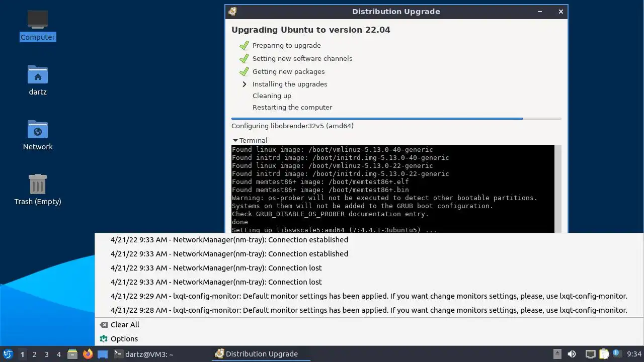Click the Distribution Upgrade window title
The width and height of the screenshot is (644, 362).
(396, 12)
